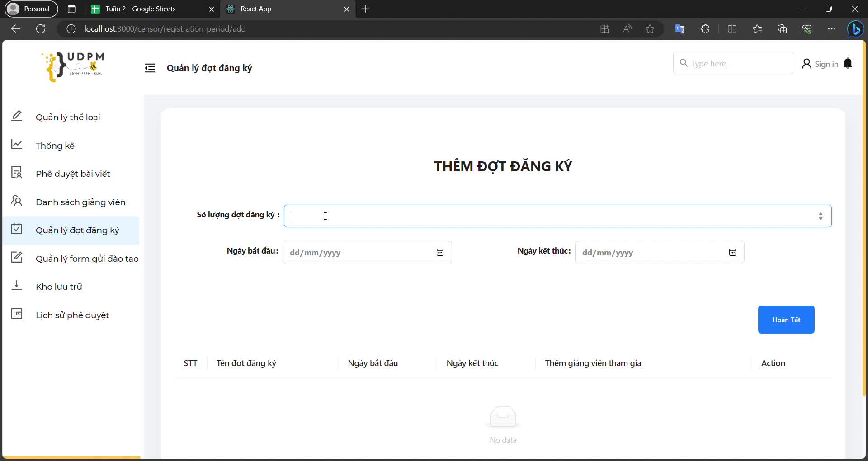The height and width of the screenshot is (461, 868).
Task: Click the Quản lý form gửi đào tạo edit icon
Action: pyautogui.click(x=17, y=257)
